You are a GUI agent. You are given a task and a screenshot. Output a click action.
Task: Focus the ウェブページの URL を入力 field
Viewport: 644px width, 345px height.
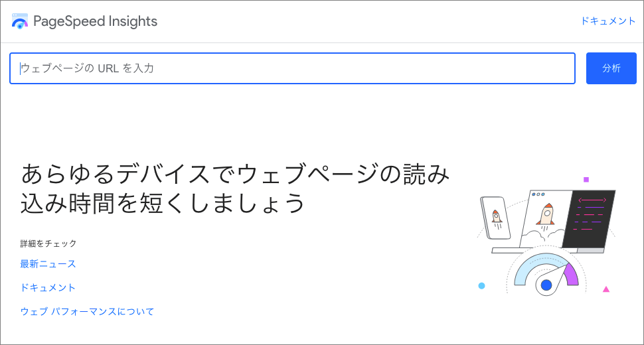(292, 68)
